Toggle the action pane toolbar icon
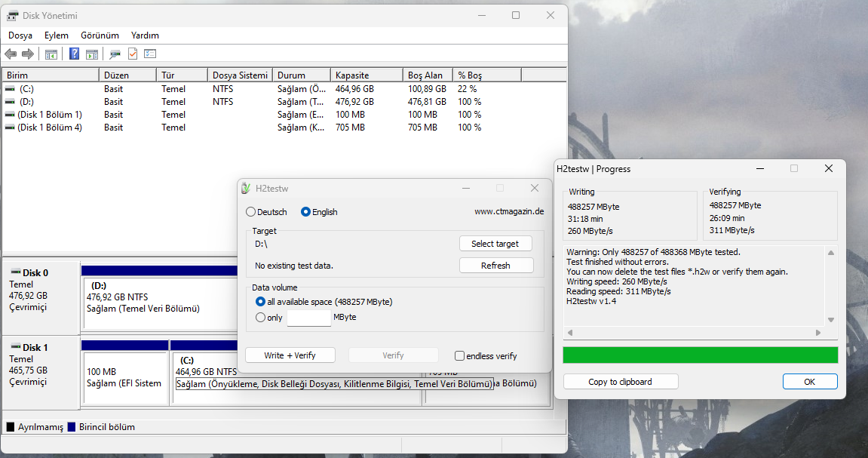Screen dimensions: 868x458 [x=92, y=54]
